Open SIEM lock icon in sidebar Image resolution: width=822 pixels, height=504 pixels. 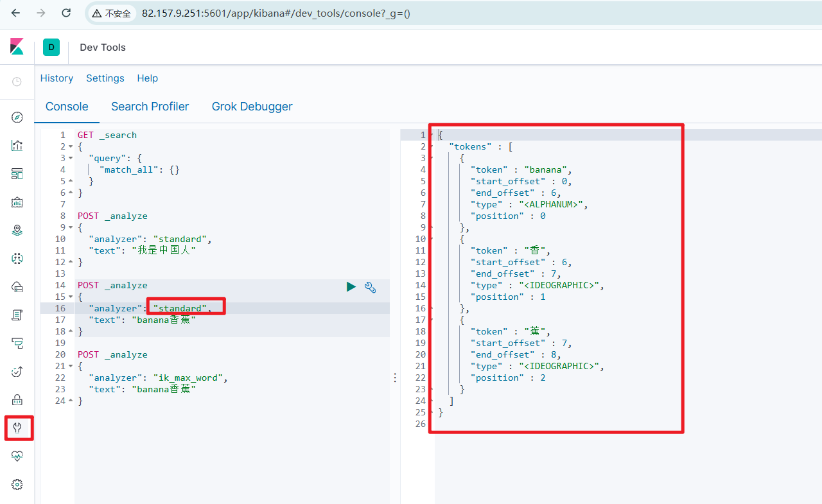[x=17, y=399]
